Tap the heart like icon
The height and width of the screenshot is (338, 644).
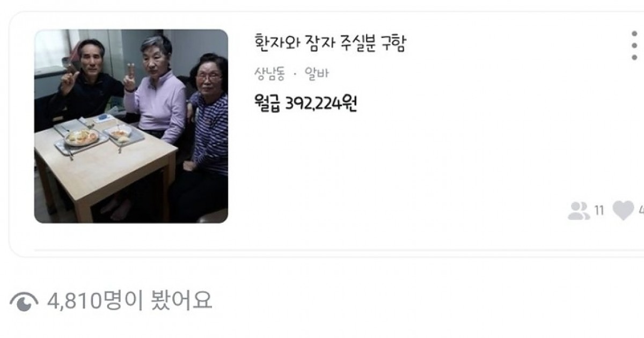tap(623, 211)
